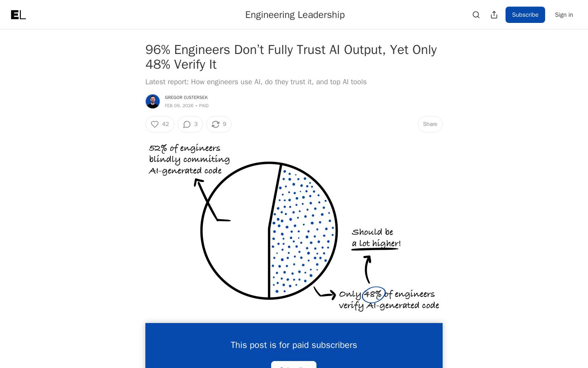Image resolution: width=588 pixels, height=368 pixels.
Task: Click the EL publication logo
Action: 18,15
